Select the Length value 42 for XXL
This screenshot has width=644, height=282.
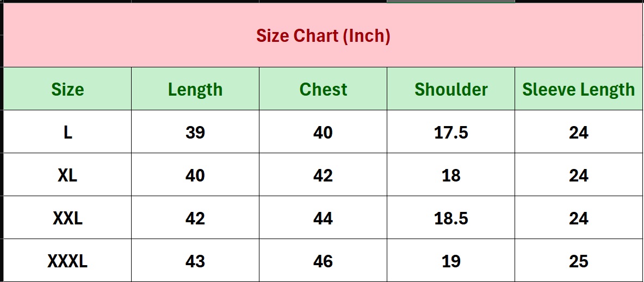click(x=195, y=218)
